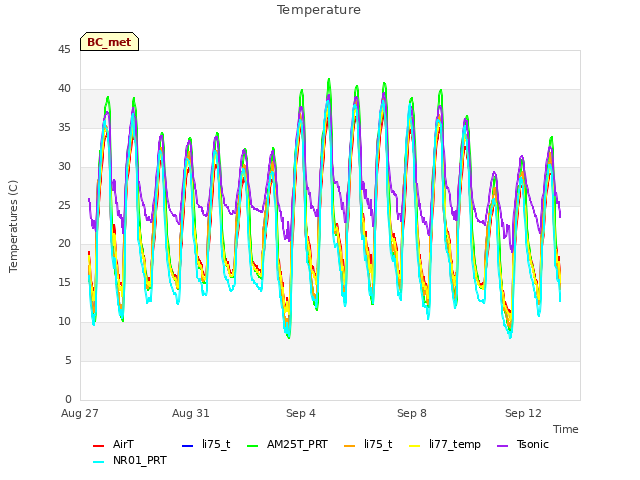Click the blue li75_t legend swatch
This screenshot has height=480, width=640.
(187, 445)
